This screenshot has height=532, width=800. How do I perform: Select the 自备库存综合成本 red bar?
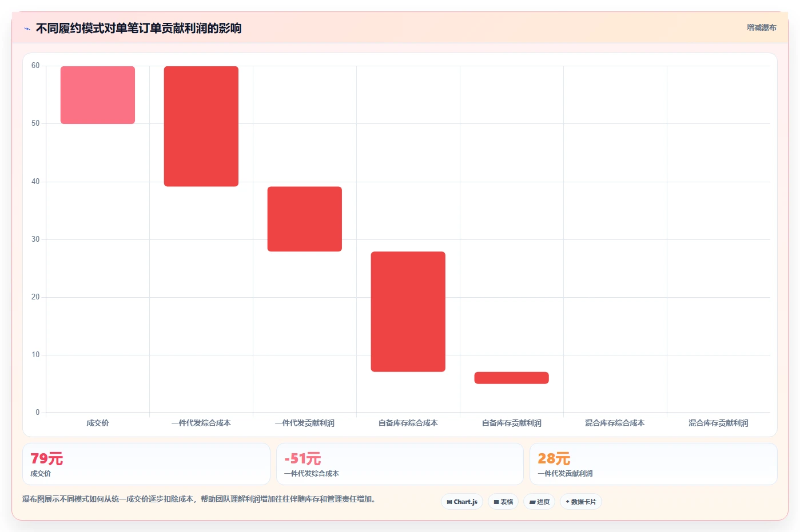tap(408, 311)
